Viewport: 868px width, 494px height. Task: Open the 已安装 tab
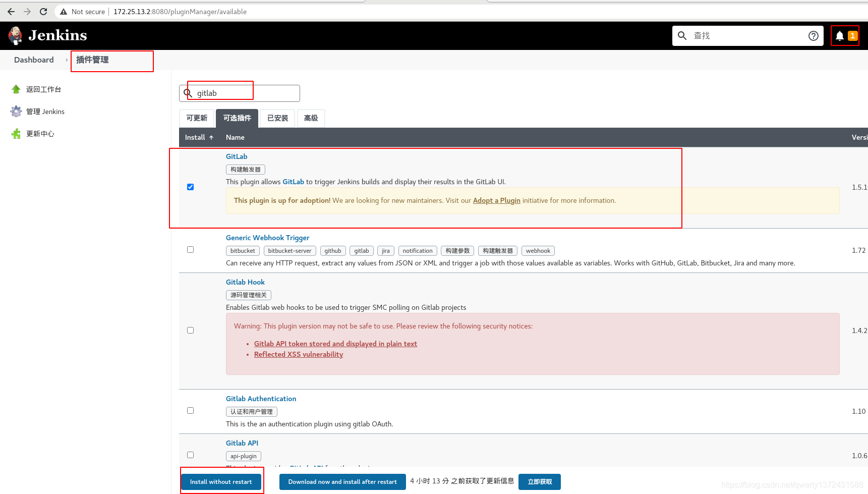(277, 118)
